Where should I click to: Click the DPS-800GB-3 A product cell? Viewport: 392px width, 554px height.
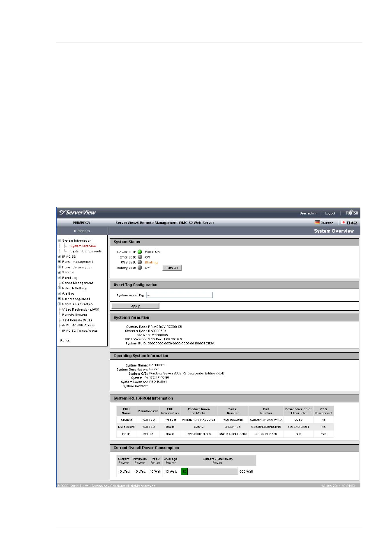tap(198, 434)
